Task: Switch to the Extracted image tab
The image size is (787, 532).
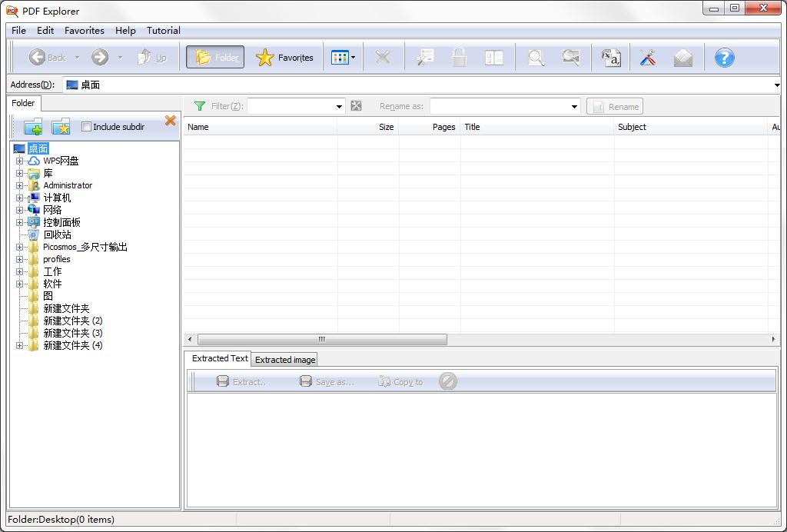Action: [x=284, y=359]
